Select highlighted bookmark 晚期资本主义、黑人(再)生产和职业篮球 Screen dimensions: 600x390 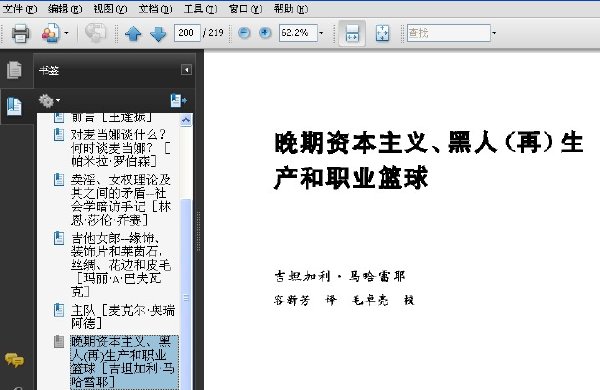pos(124,362)
